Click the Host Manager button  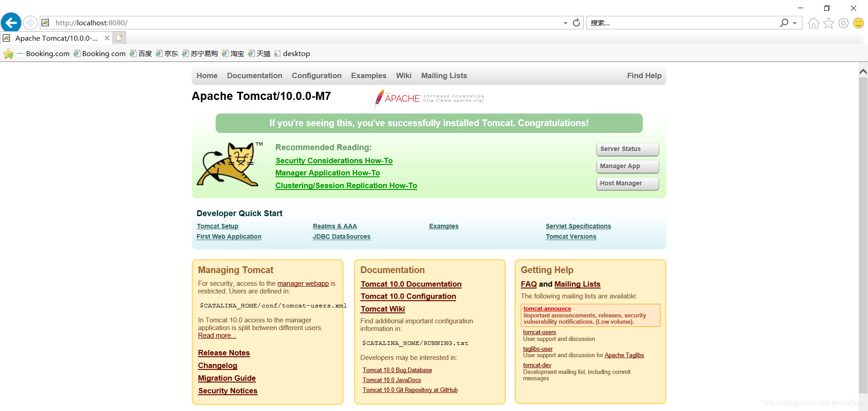click(x=627, y=183)
